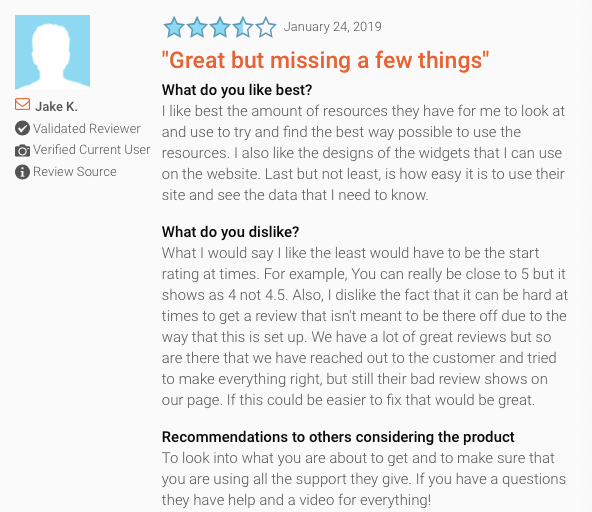Click the third rating star

(220, 27)
